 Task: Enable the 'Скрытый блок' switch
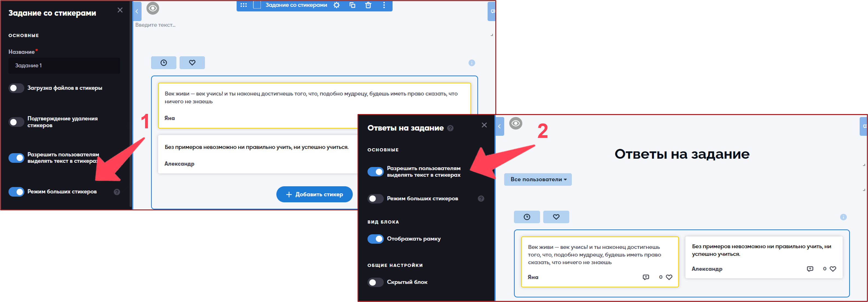[375, 282]
